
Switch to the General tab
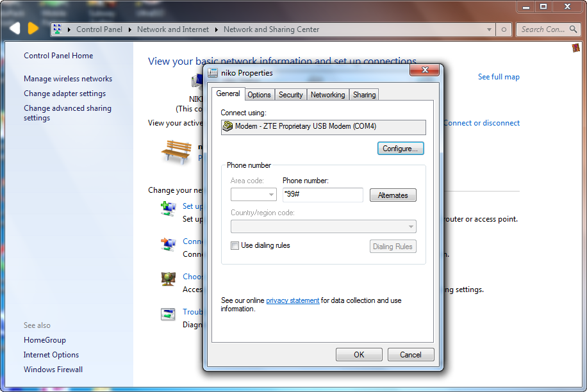228,94
